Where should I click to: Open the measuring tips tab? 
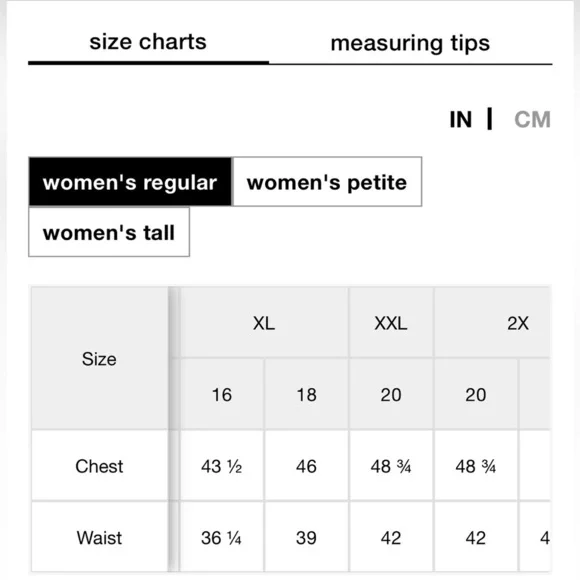click(410, 43)
